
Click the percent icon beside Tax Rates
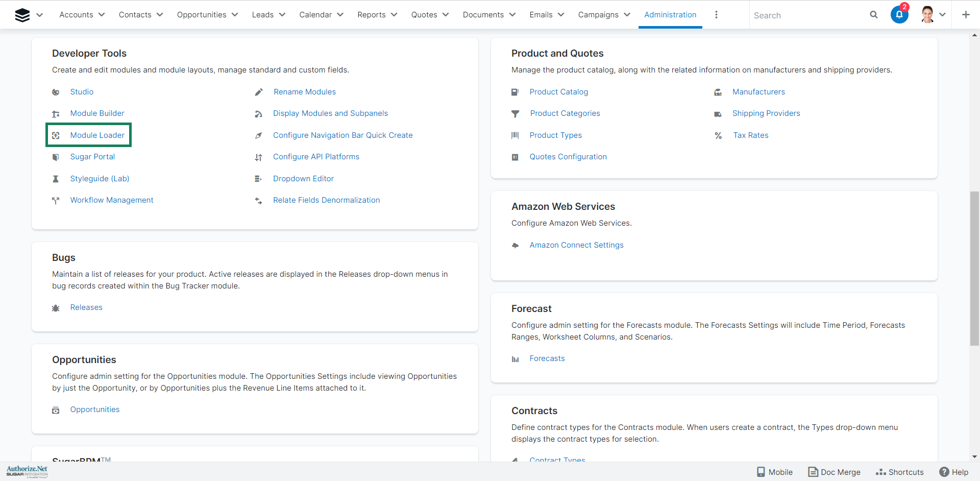point(718,136)
